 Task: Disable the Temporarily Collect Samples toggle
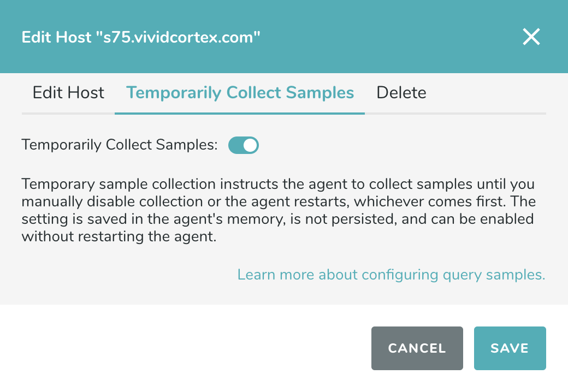[x=243, y=145]
